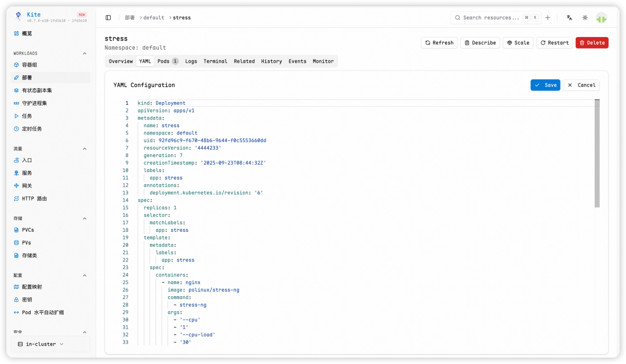
Task: Open the language translation switcher
Action: click(569, 18)
